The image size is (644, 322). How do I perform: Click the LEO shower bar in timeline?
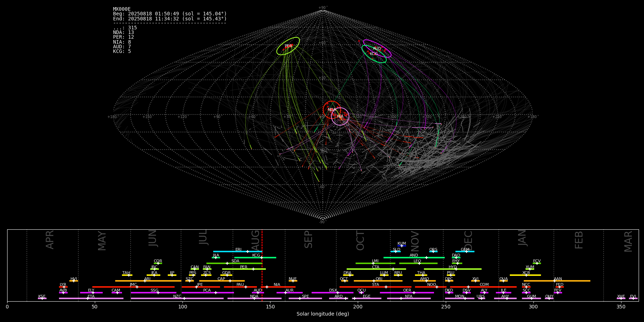tap(418, 263)
